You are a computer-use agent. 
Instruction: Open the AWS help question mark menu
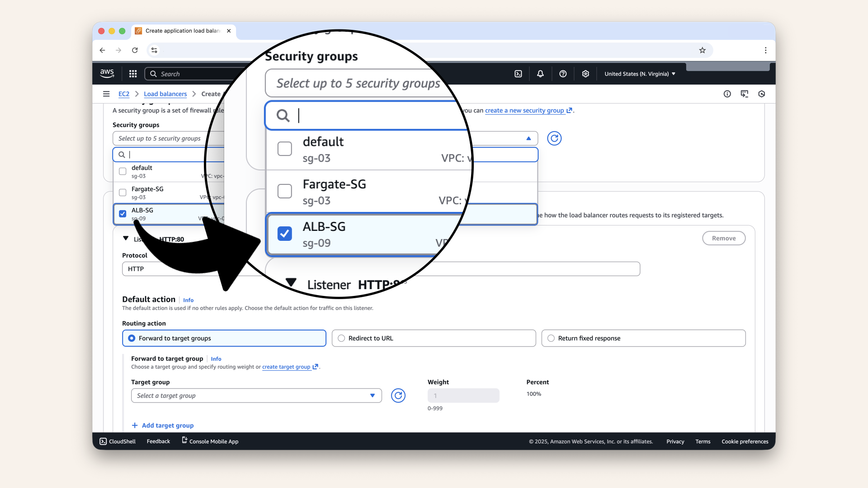pos(563,74)
